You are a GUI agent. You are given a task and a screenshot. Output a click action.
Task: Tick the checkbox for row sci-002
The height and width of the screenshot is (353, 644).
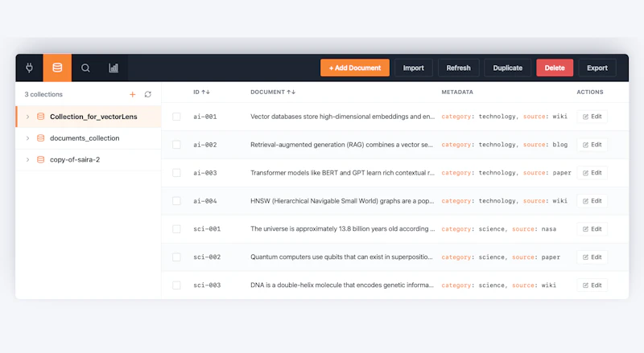click(176, 257)
